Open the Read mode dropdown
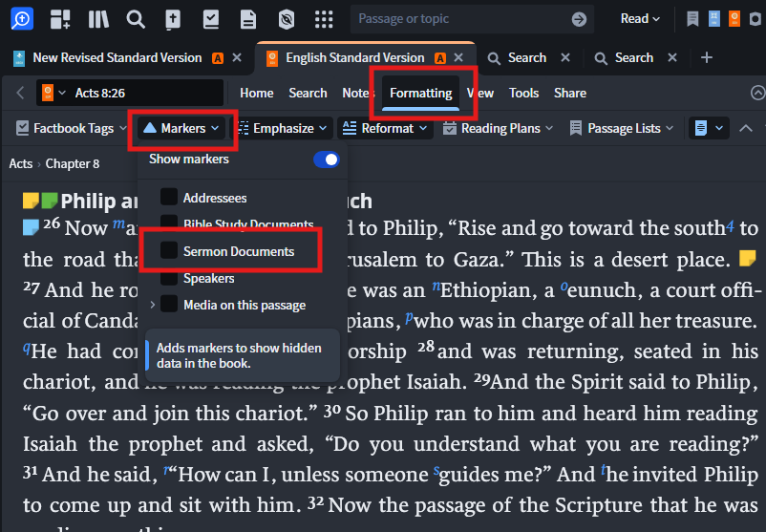Image resolution: width=766 pixels, height=532 pixels. pos(640,19)
